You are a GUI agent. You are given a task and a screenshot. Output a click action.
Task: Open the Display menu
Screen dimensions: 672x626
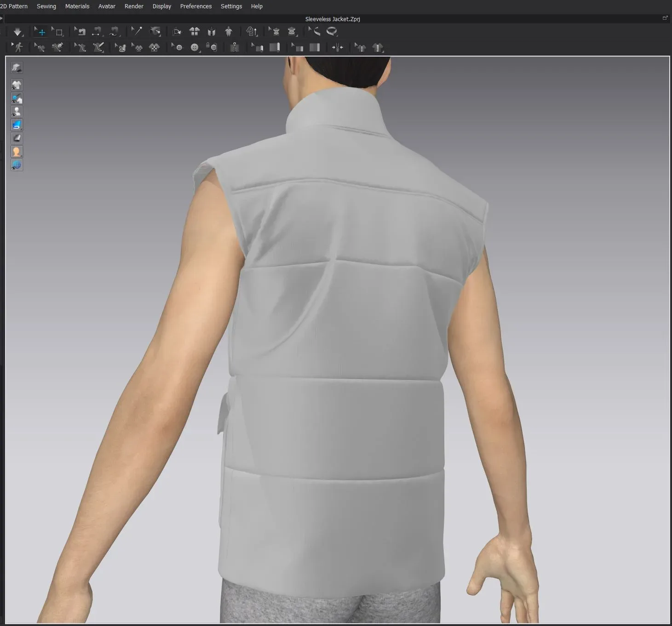click(x=162, y=6)
